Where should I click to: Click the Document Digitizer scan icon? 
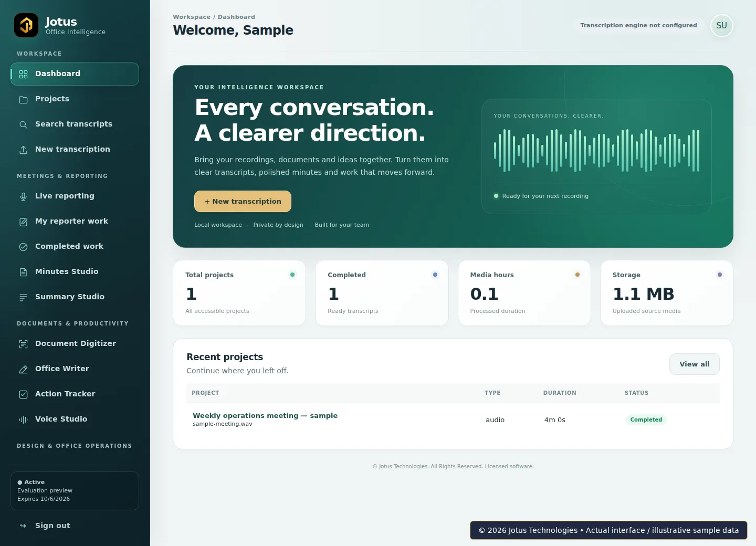23,344
